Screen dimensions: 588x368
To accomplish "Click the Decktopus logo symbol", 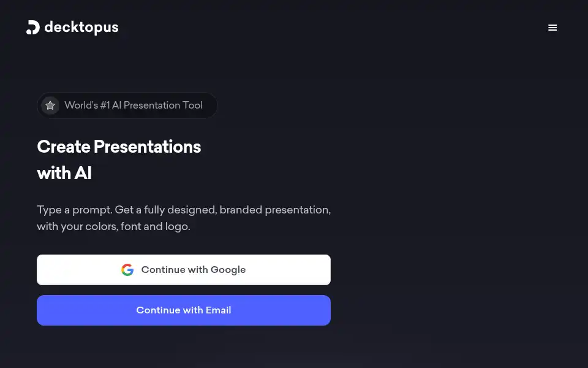I will tap(33, 28).
